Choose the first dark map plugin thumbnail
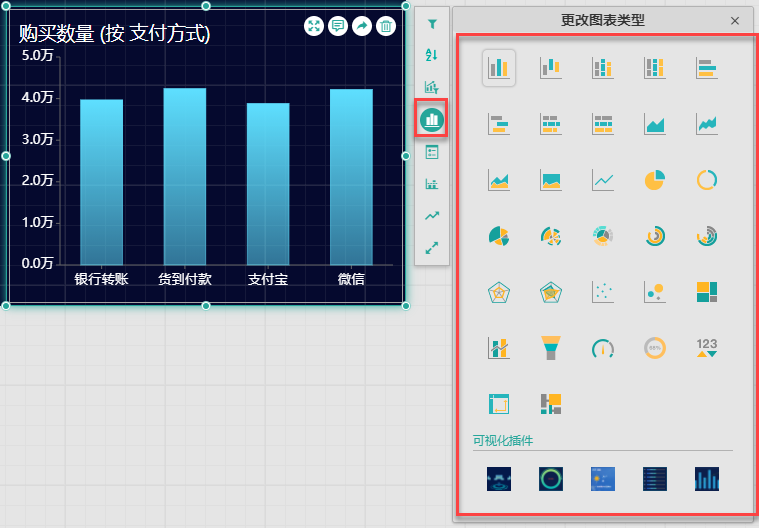Viewport: 759px width, 528px height. (x=499, y=479)
